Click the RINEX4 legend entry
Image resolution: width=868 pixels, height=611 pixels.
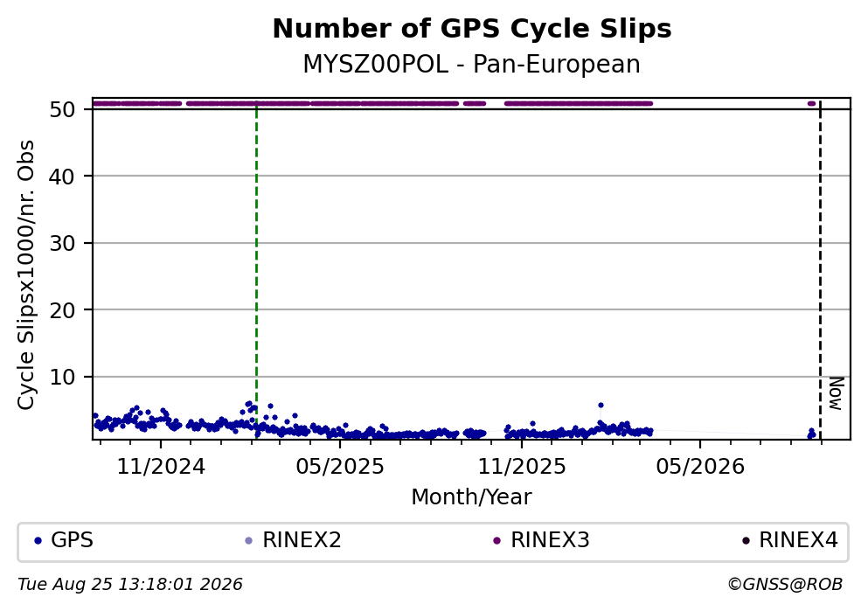point(790,540)
